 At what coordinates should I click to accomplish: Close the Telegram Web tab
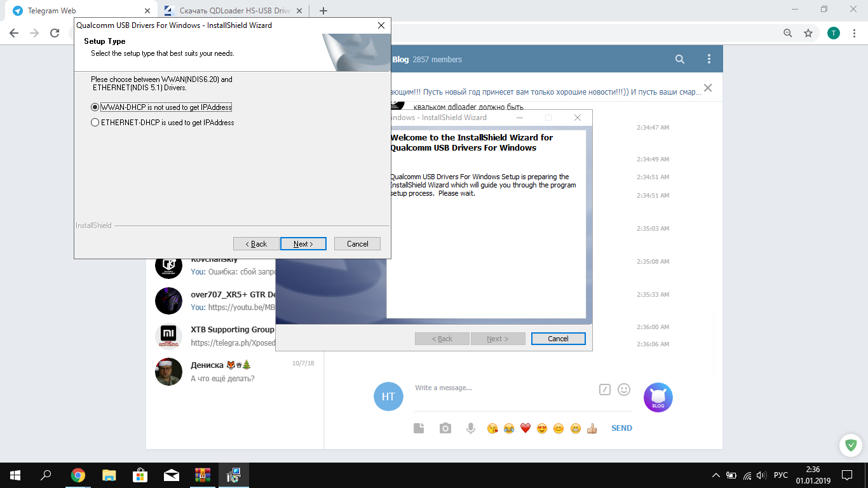point(147,11)
